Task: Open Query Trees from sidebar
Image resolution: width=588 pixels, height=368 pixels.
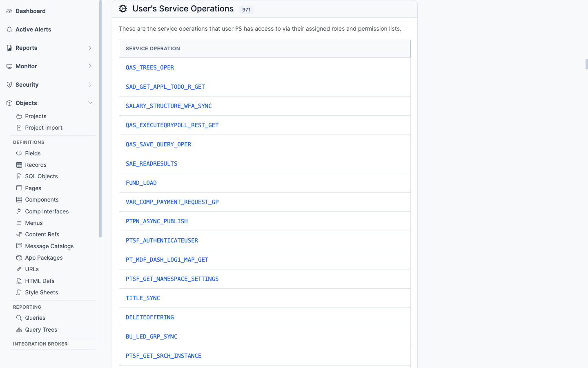Action: [x=41, y=330]
